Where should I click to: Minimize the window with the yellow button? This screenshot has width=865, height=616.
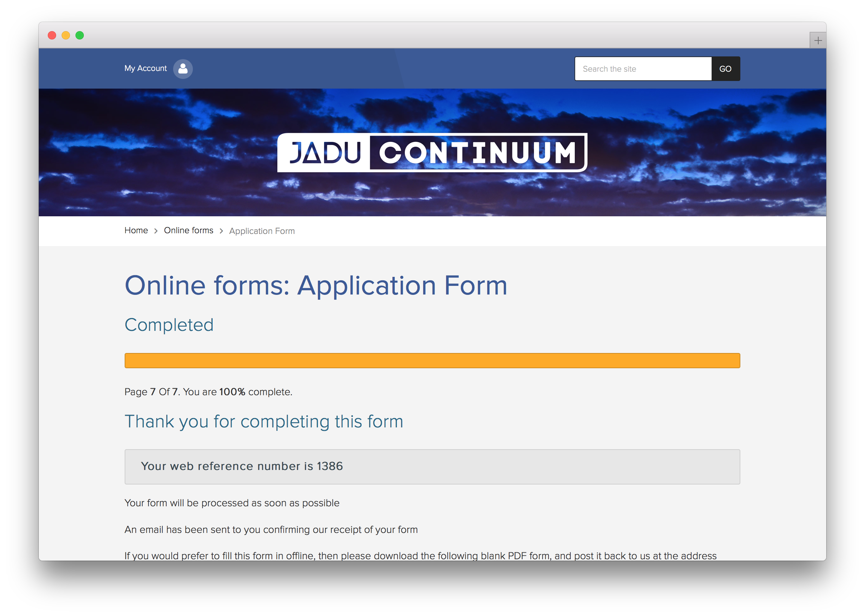[66, 35]
